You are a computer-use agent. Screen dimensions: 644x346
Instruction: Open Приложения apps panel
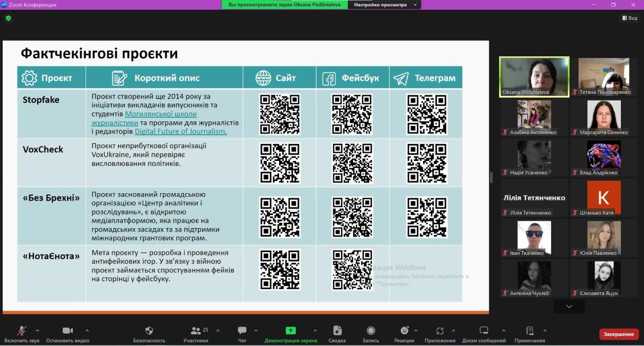[440, 334]
